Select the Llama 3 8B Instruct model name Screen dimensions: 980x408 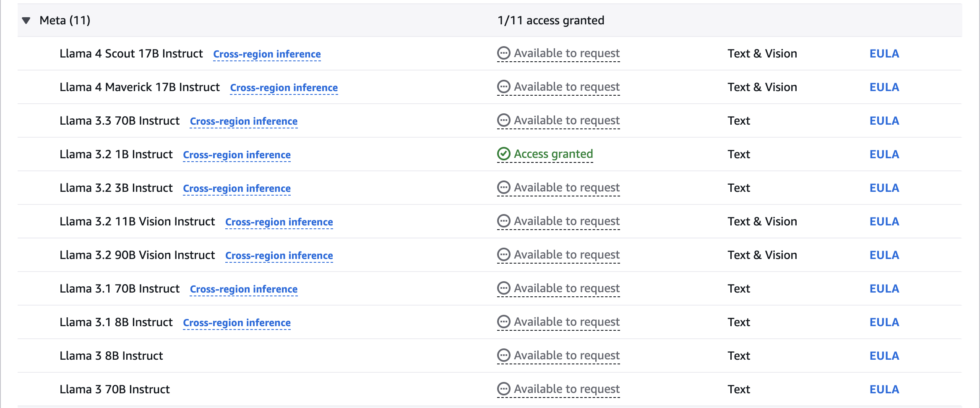coord(111,356)
